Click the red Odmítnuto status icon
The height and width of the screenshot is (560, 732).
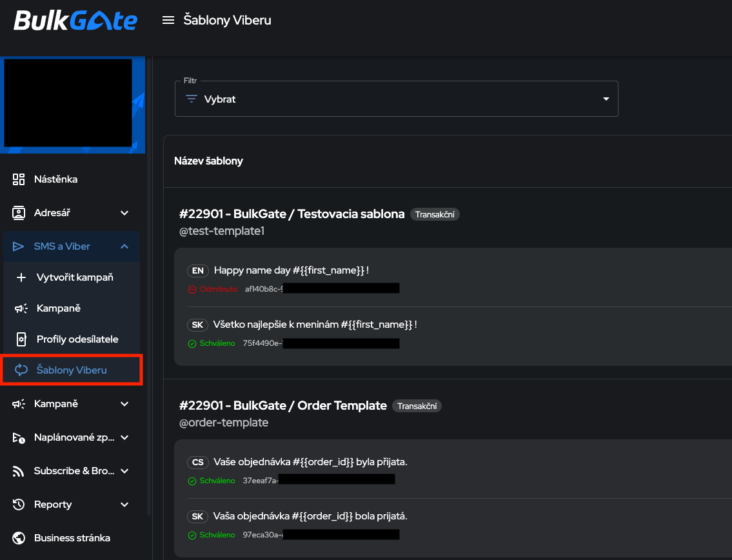click(192, 290)
